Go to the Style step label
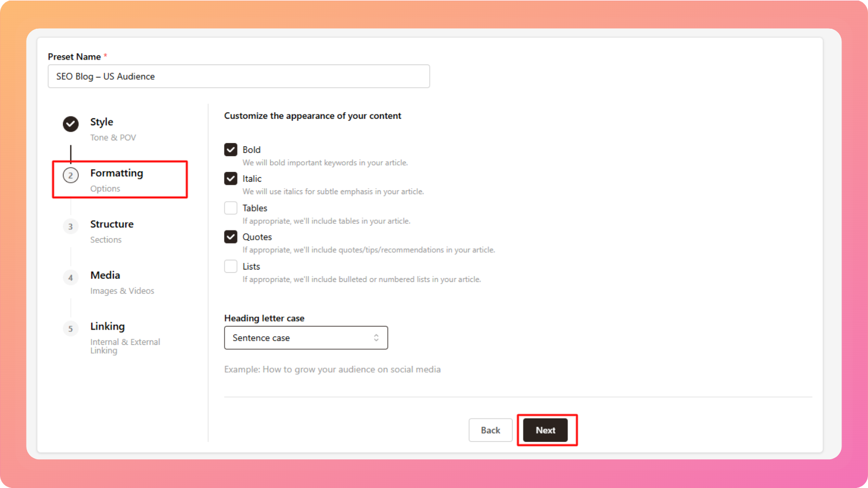The height and width of the screenshot is (488, 868). (101, 122)
